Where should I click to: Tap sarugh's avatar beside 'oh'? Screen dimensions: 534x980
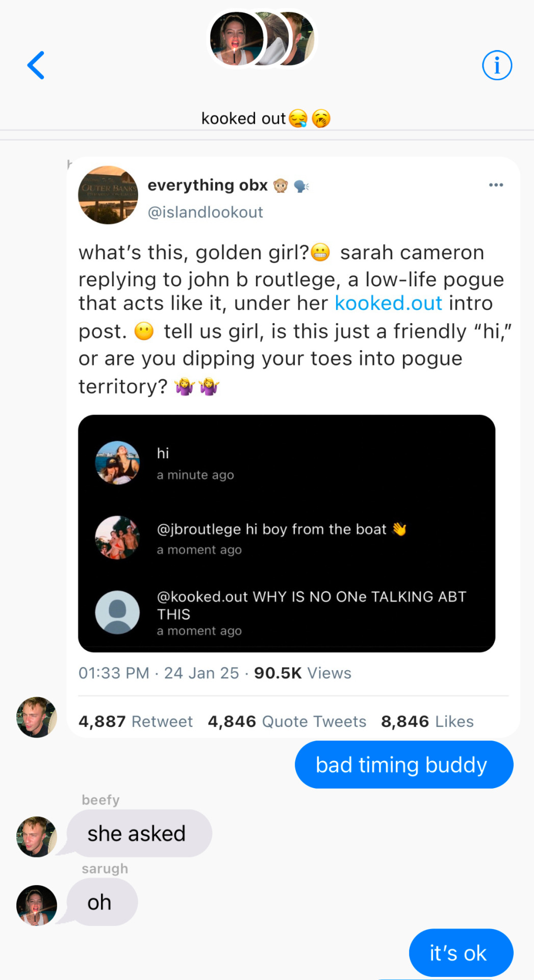click(37, 905)
